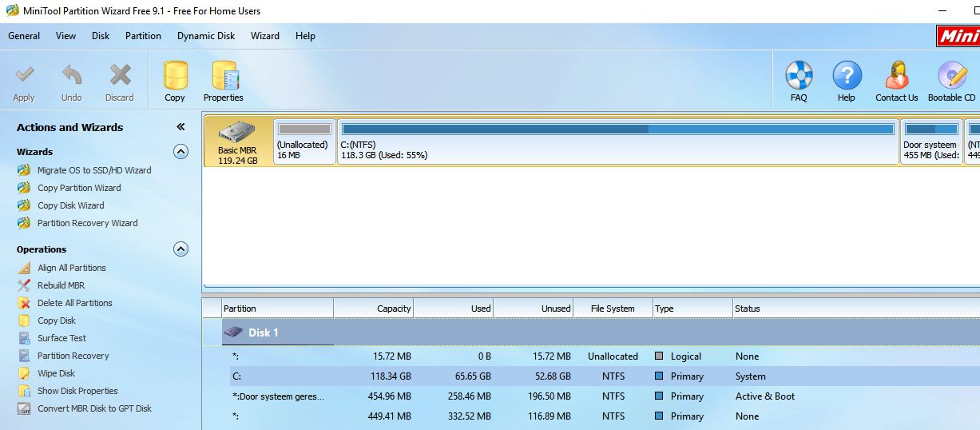Click the Partition Recovery operation icon

click(23, 356)
